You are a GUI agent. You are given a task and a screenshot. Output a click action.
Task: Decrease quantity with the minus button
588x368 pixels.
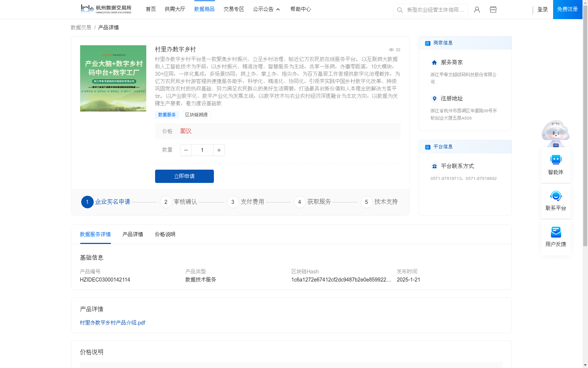point(186,150)
